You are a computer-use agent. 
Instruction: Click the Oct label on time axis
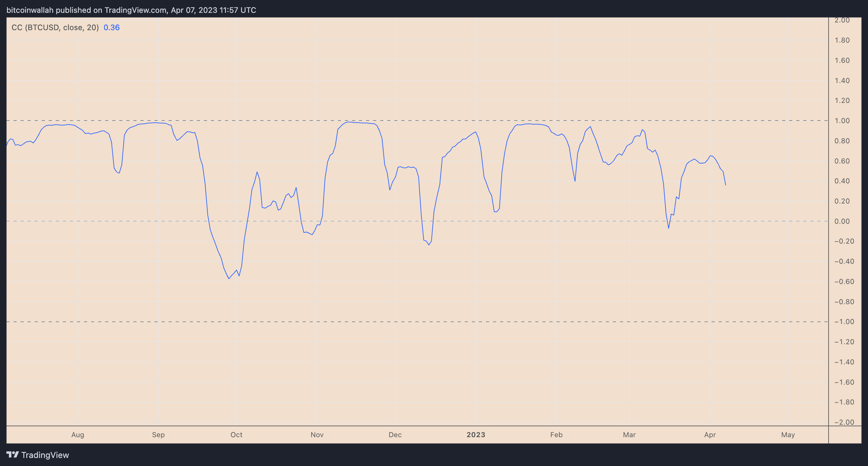(x=236, y=435)
